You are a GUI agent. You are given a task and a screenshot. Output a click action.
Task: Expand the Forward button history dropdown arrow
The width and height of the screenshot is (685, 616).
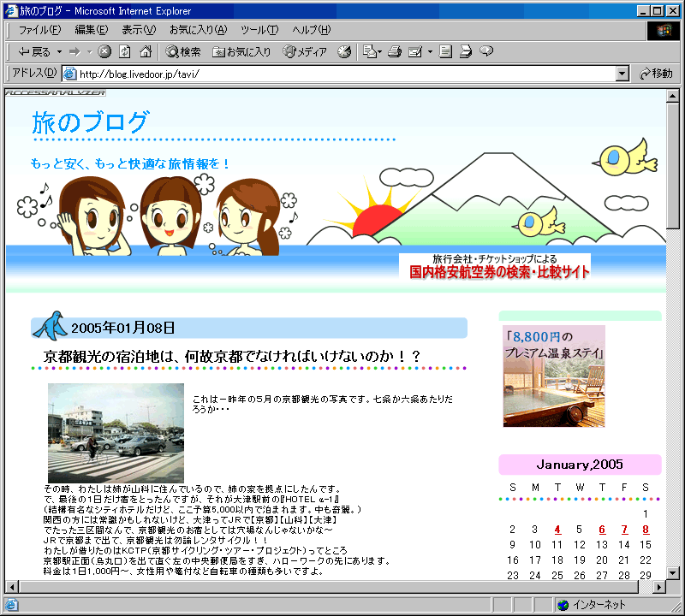click(89, 52)
